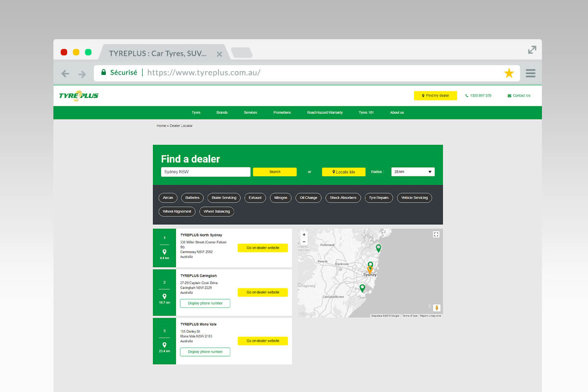
Task: Open the Road Hazard Warranty menu item
Action: (x=325, y=113)
